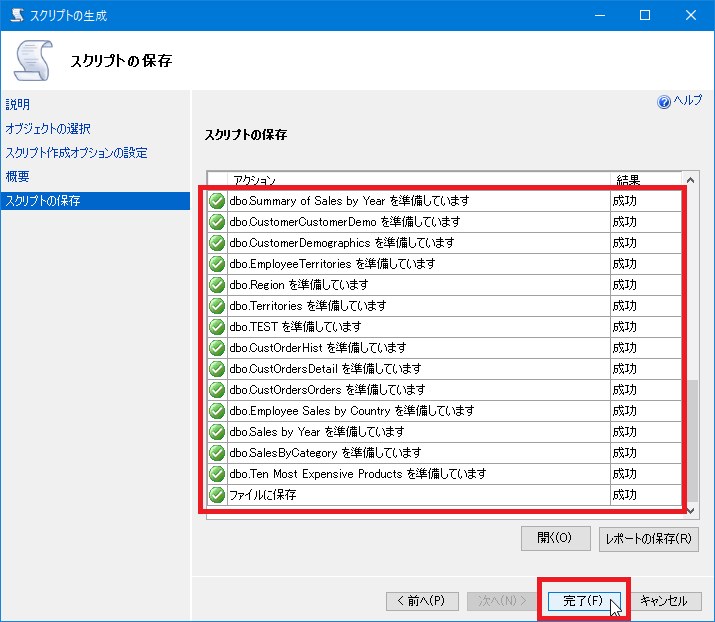The width and height of the screenshot is (715, 622).
Task: Click green check icon for dbo.TEST
Action: click(x=217, y=327)
